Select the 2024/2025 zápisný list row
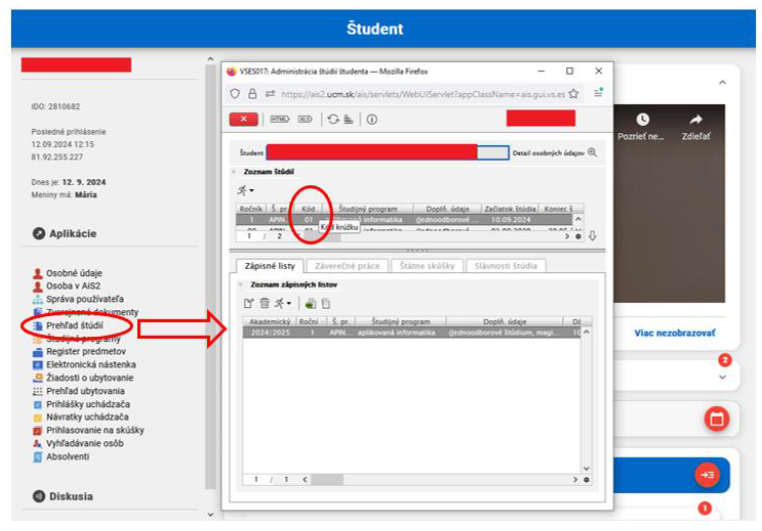This screenshot has width=762, height=531. pos(400,332)
